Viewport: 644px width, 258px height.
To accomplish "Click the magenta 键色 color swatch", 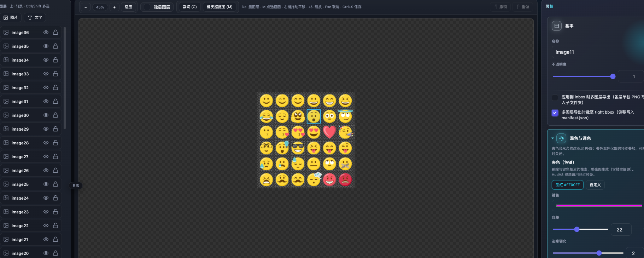I will click(599, 206).
